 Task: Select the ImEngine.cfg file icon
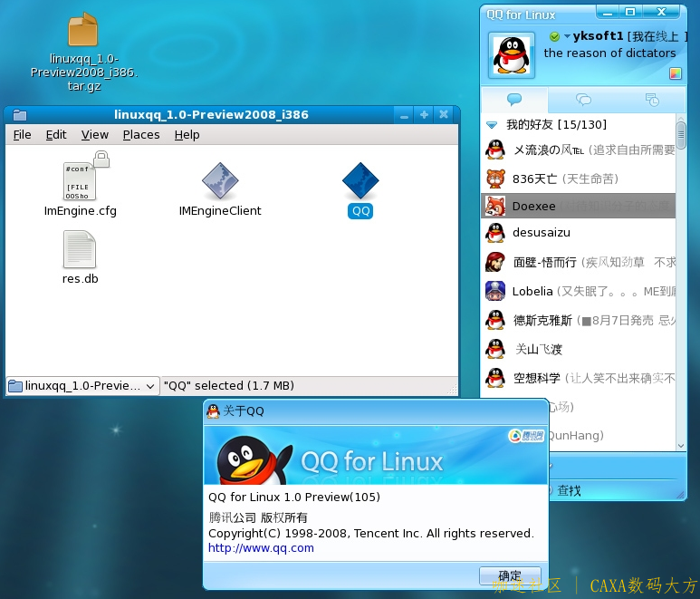(81, 181)
